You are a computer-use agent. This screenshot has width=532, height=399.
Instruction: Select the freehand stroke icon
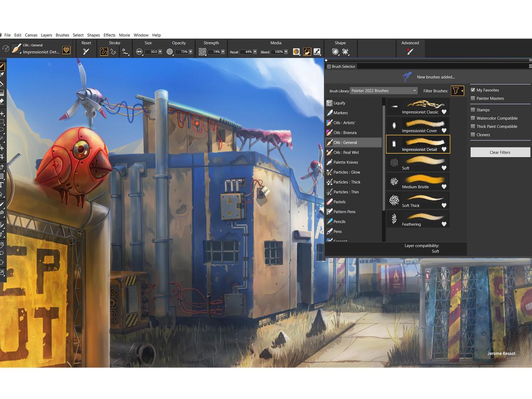104,52
